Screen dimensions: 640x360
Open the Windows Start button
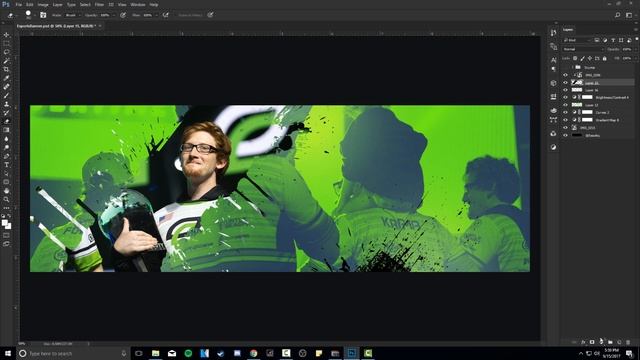coord(8,353)
